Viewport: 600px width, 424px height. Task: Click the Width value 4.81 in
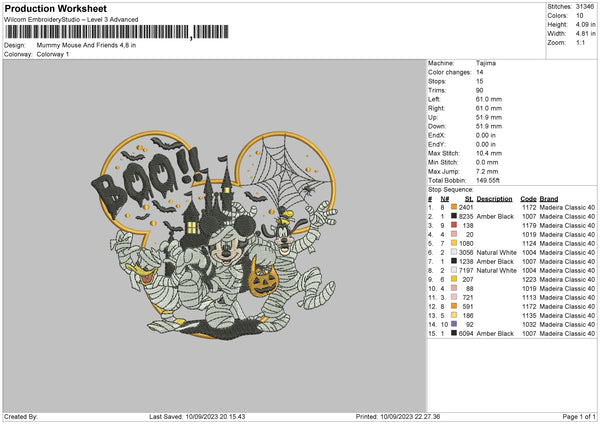[x=585, y=34]
